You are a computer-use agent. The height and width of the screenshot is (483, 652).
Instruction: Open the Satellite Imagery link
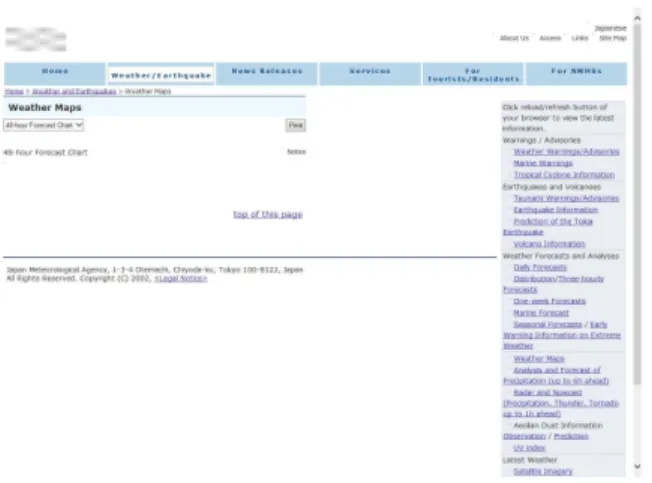543,471
